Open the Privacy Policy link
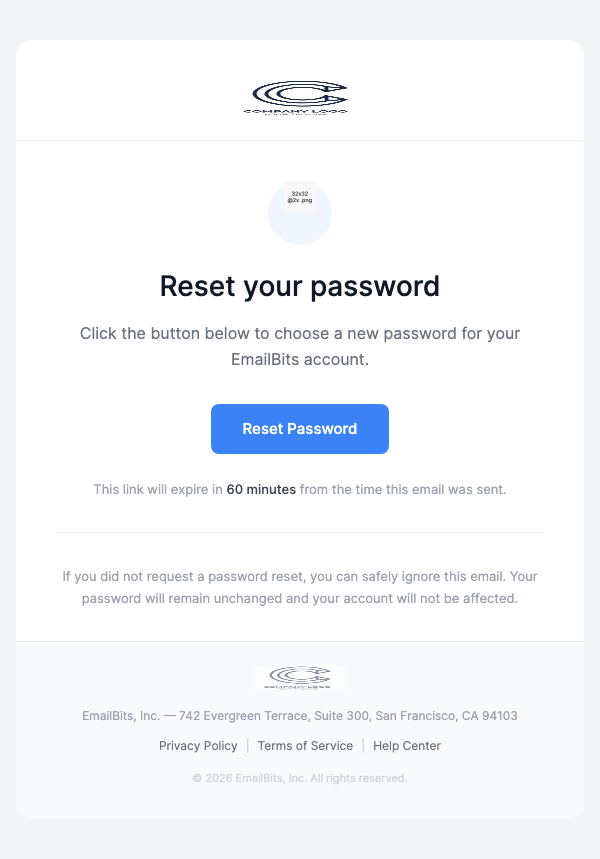The height and width of the screenshot is (859, 600). coord(198,745)
